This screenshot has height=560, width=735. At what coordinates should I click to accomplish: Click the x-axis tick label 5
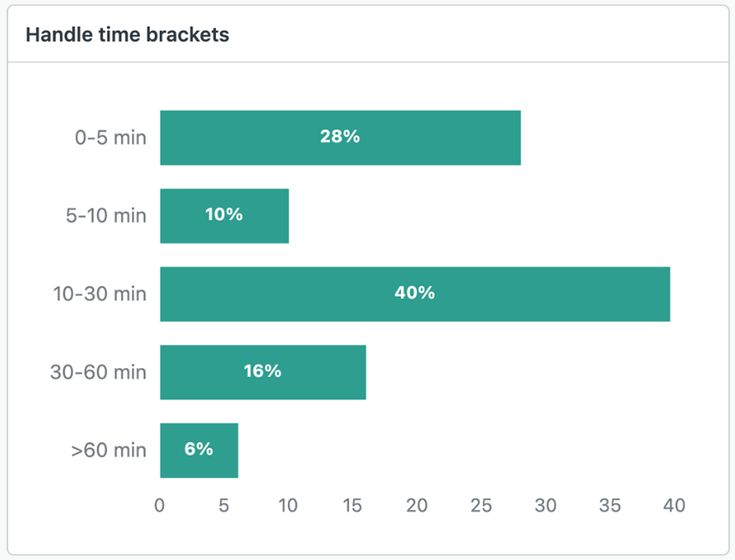[x=224, y=505]
